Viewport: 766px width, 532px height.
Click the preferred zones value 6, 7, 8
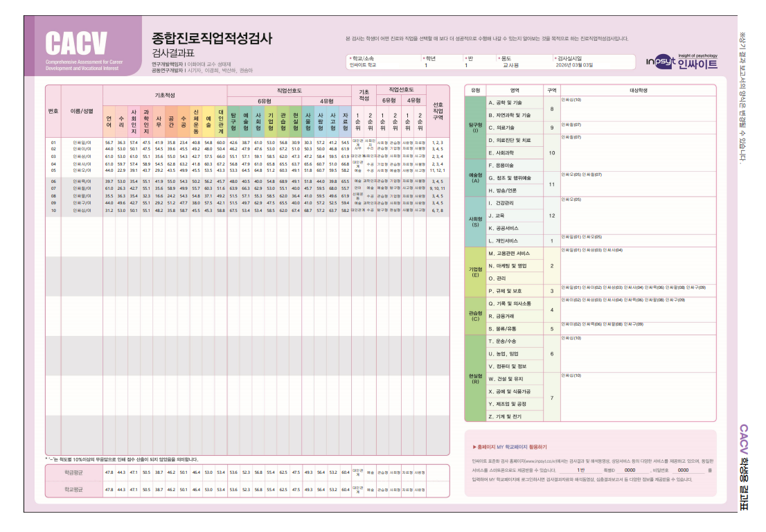[x=437, y=211]
